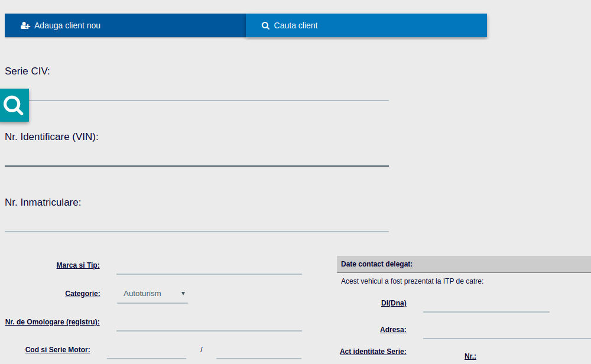The height and width of the screenshot is (364, 591).
Task: Click the magnifier icon beside Cauta client
Action: [x=265, y=25]
